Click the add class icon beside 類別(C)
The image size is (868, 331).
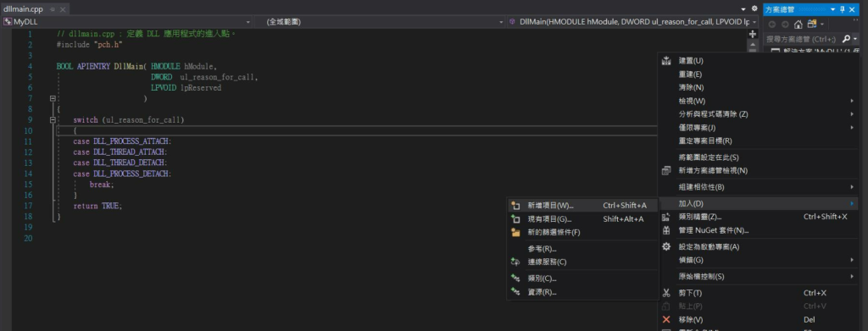(x=516, y=279)
